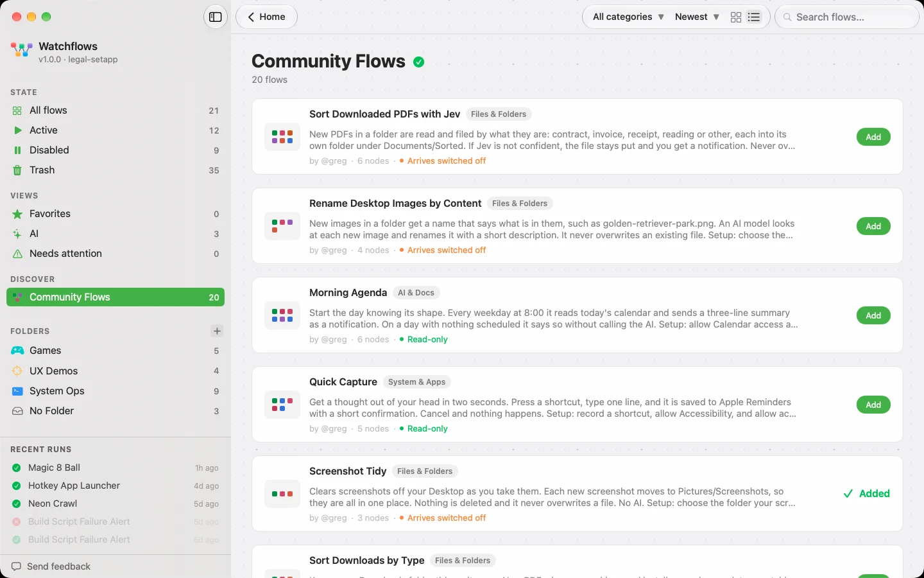Click the Screenshot Tidy flow thumbnail
The width and height of the screenshot is (924, 578).
point(282,494)
